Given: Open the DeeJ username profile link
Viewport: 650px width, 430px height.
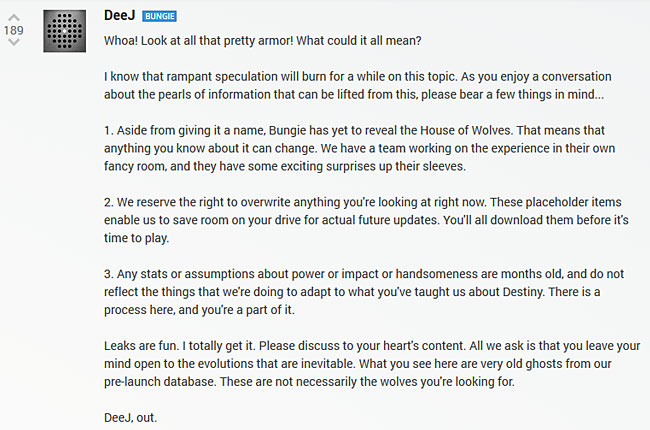Looking at the screenshot, I should pyautogui.click(x=119, y=15).
